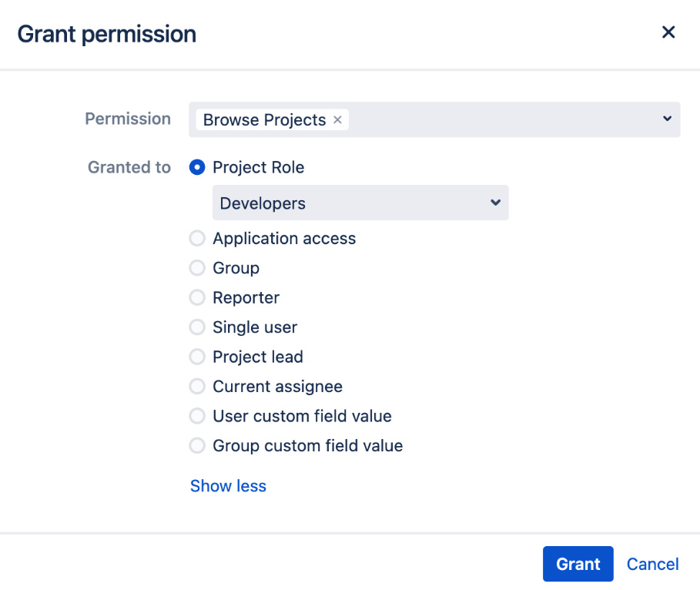Select User custom field value

197,416
